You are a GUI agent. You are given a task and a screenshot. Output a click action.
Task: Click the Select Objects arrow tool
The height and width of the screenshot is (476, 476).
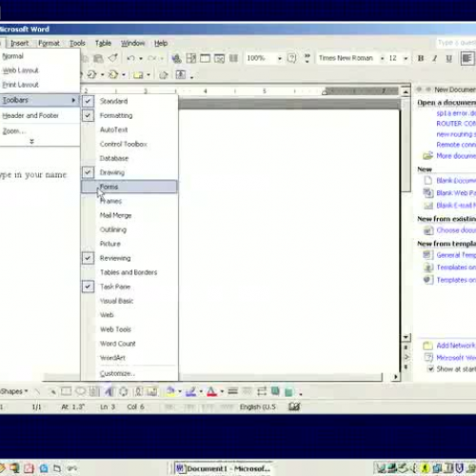click(52, 392)
